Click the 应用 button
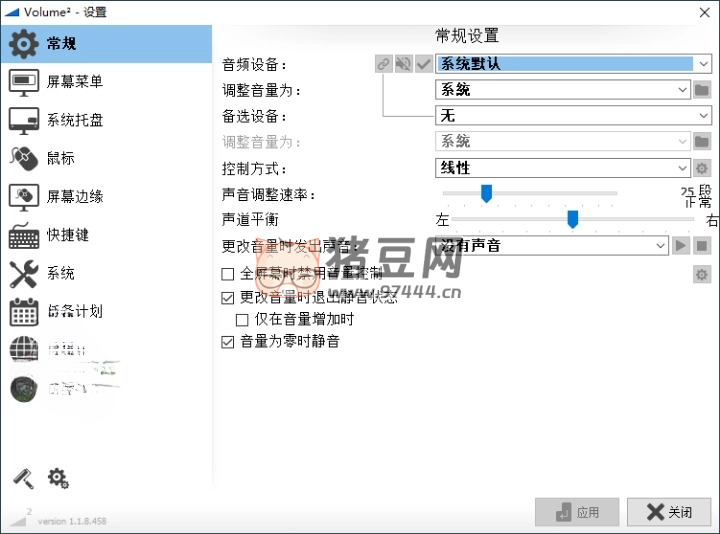This screenshot has width=720, height=534. pos(577,512)
